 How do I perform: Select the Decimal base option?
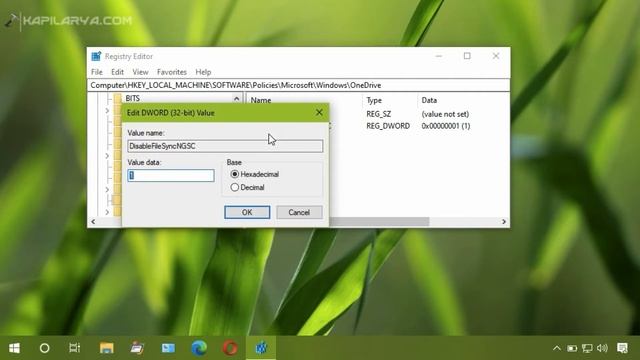click(248, 187)
